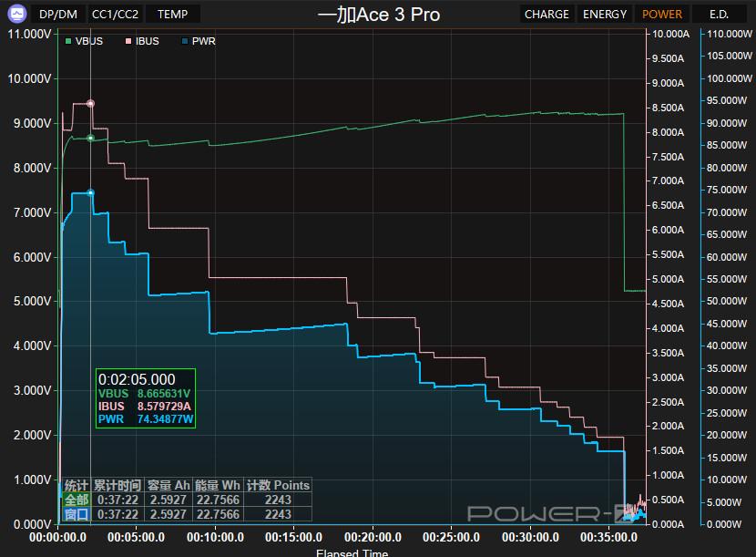Click the 11.000V voltage axis label
This screenshot has width=756, height=557.
tap(29, 35)
